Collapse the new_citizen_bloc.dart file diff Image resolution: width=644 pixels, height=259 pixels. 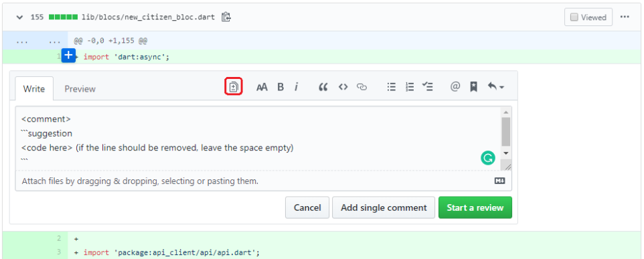pos(19,17)
